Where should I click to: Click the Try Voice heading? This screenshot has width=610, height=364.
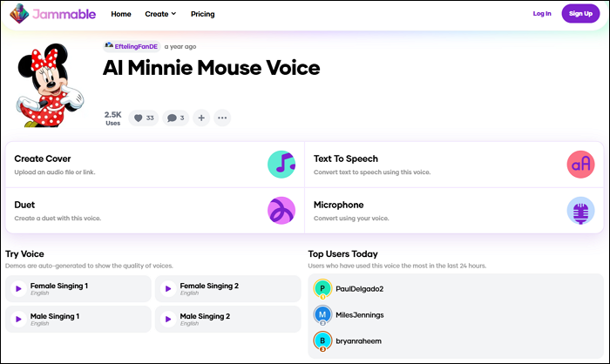[24, 254]
